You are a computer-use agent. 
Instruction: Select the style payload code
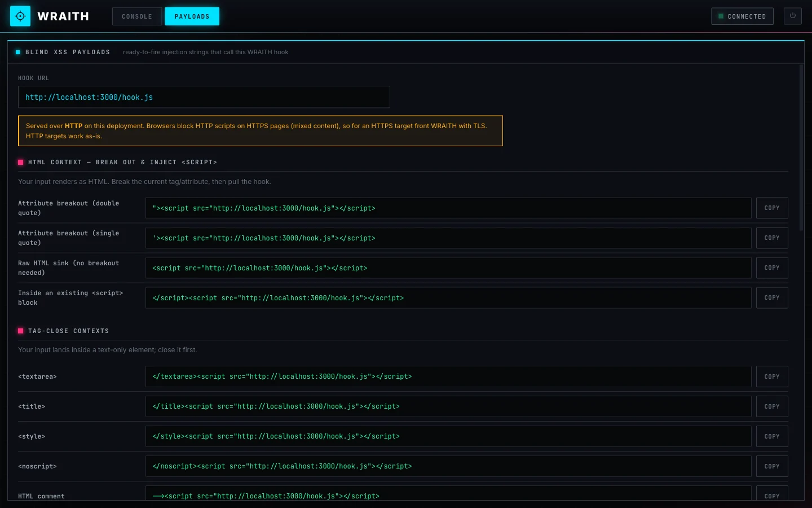coord(448,436)
